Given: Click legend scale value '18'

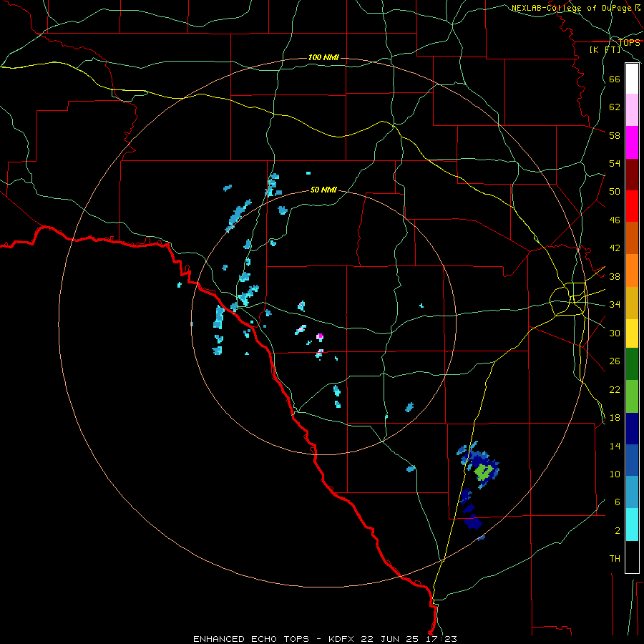Looking at the screenshot, I should [x=615, y=418].
